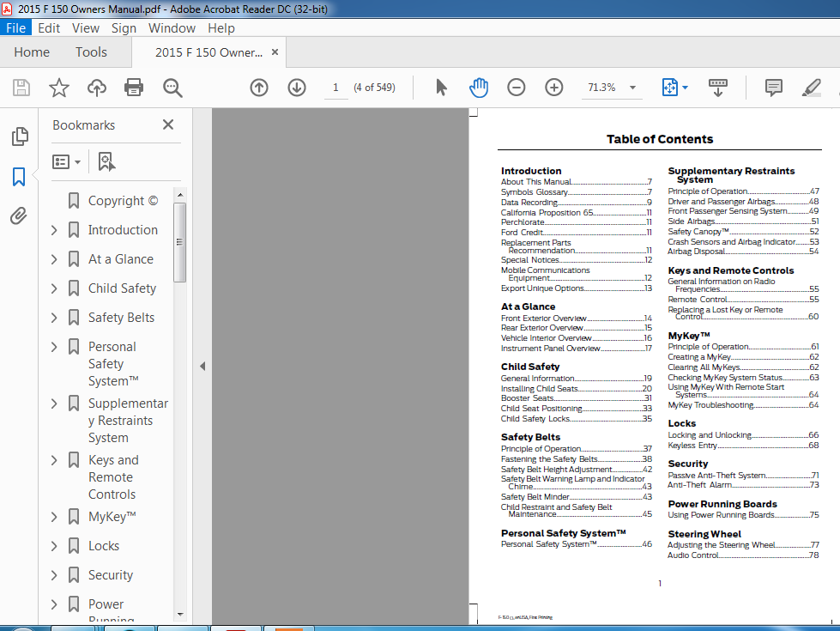Toggle the Bookmarks panel icon
The width and height of the screenshot is (840, 631).
(x=19, y=176)
